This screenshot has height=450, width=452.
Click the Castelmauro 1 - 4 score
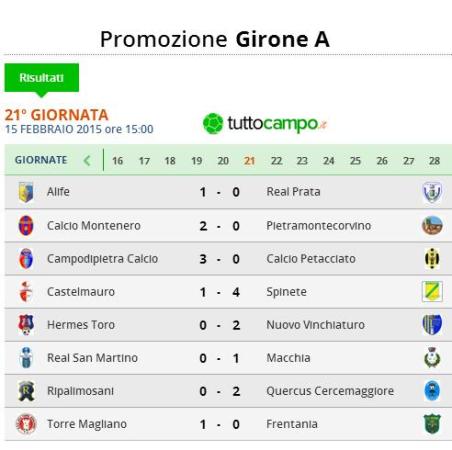(219, 292)
